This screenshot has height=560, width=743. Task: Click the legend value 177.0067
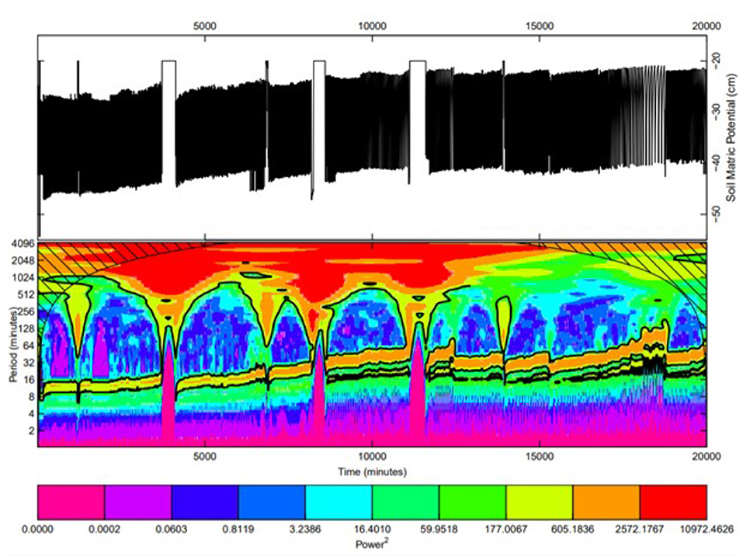[x=506, y=529]
